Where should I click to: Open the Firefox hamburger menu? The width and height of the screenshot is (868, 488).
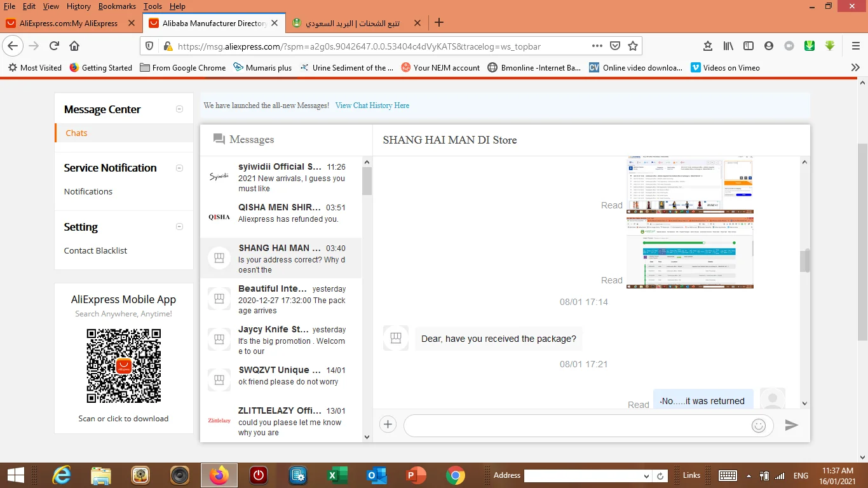point(855,46)
